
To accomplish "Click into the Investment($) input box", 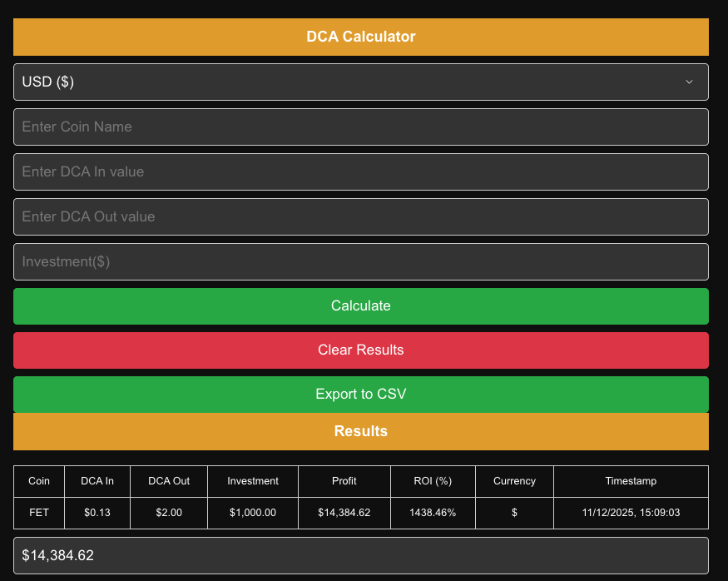I will (360, 261).
